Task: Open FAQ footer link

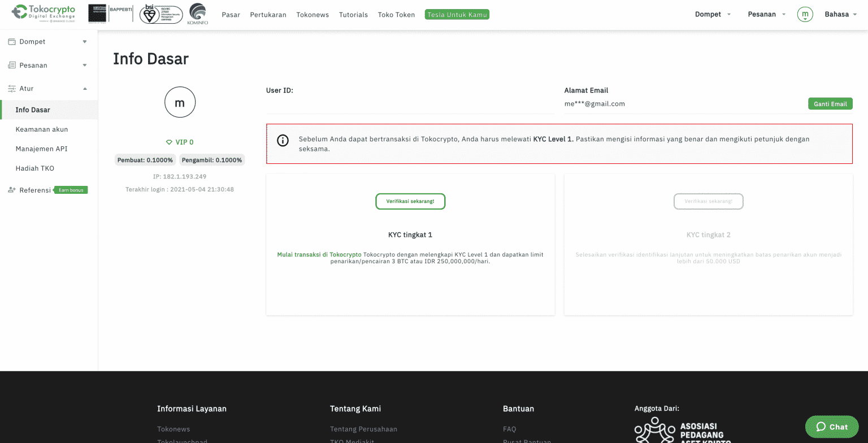Action: 509,429
